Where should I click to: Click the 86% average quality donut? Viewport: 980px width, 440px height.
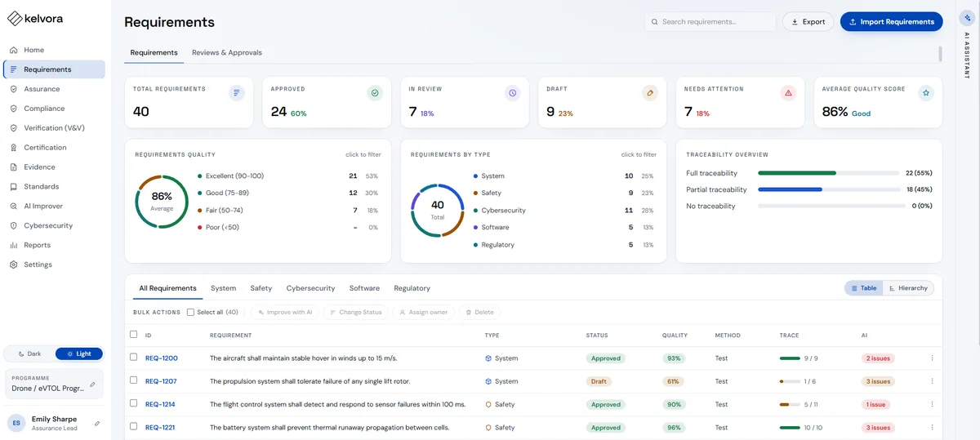(x=162, y=201)
